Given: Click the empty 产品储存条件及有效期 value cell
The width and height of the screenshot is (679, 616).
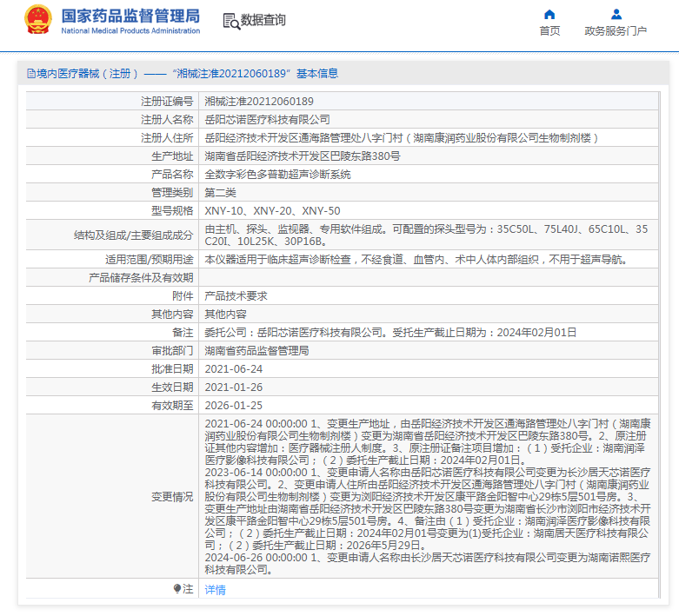Looking at the screenshot, I should (428, 277).
